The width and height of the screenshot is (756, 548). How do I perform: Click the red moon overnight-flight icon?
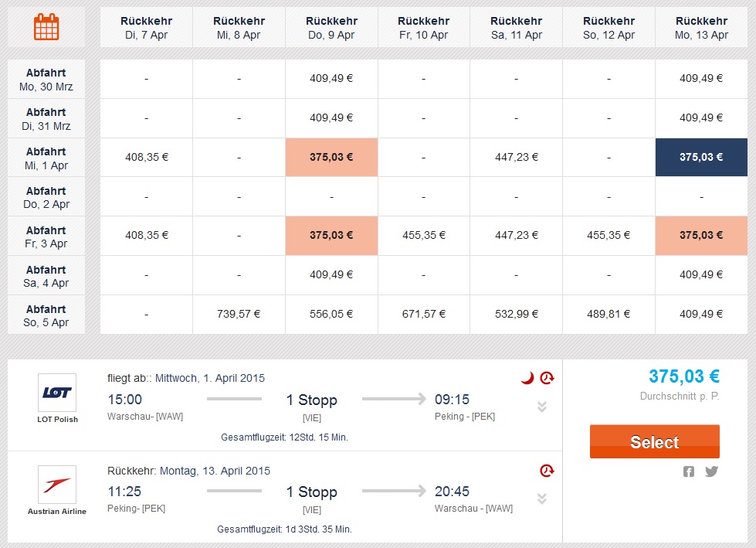(x=528, y=378)
